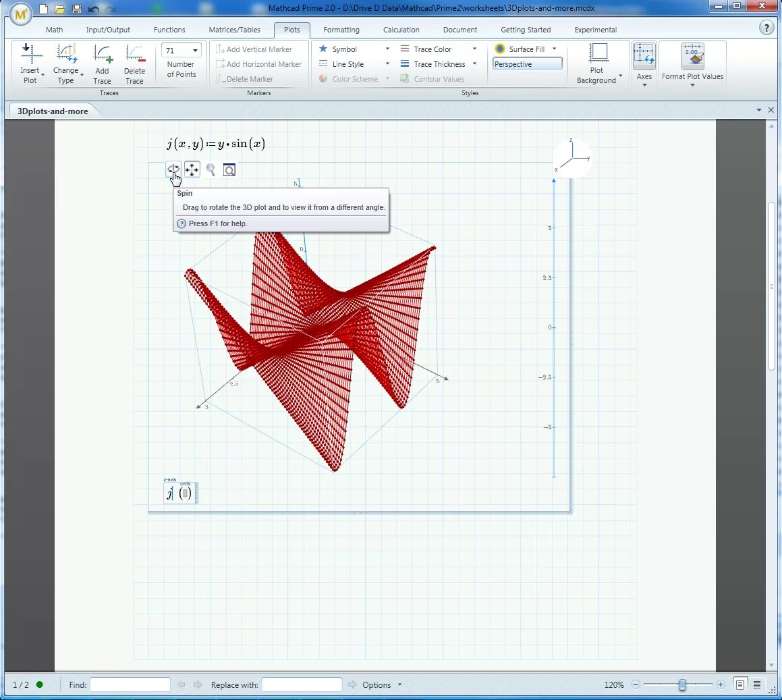Select the 3Dplots-and-more worksheet tab
The height and width of the screenshot is (700, 782).
pyautogui.click(x=53, y=111)
